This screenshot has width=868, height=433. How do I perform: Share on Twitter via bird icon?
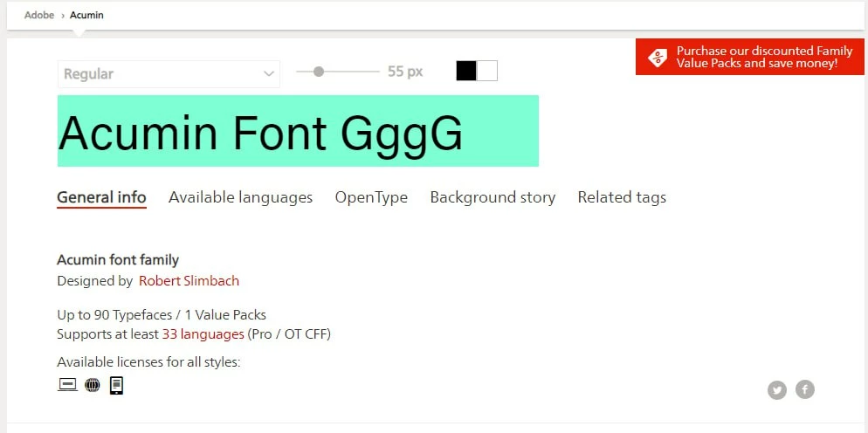777,390
